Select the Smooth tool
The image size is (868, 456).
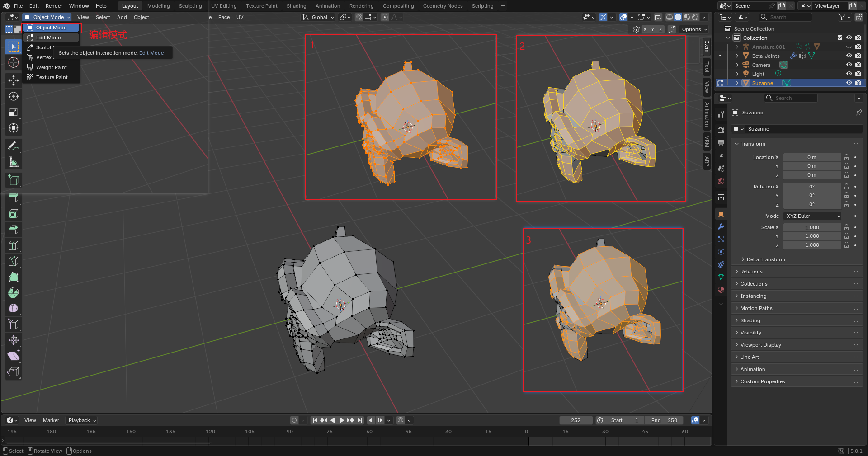point(14,309)
